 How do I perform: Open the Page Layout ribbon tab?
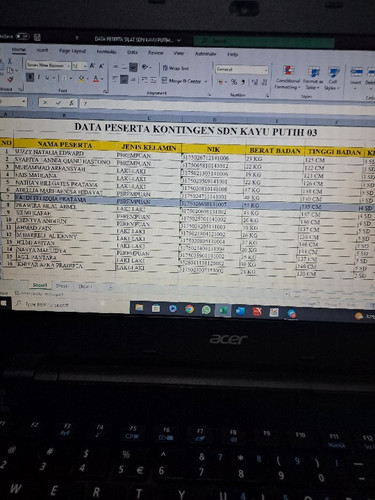point(72,51)
